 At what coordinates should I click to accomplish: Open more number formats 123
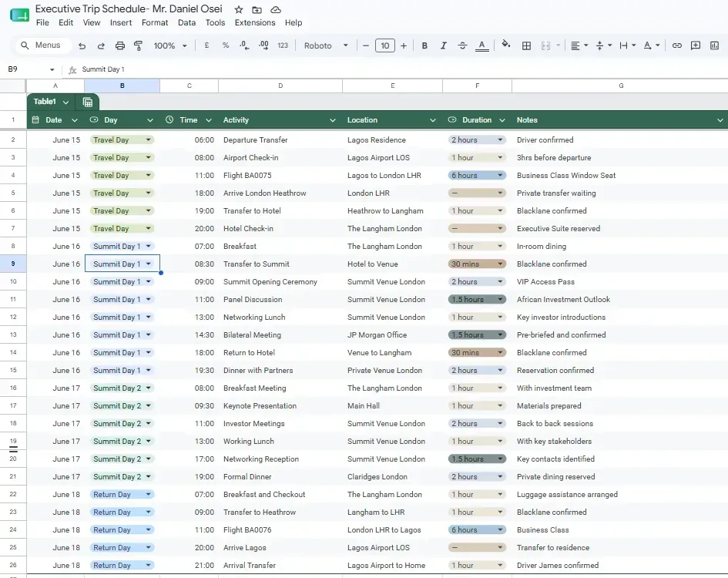[283, 45]
